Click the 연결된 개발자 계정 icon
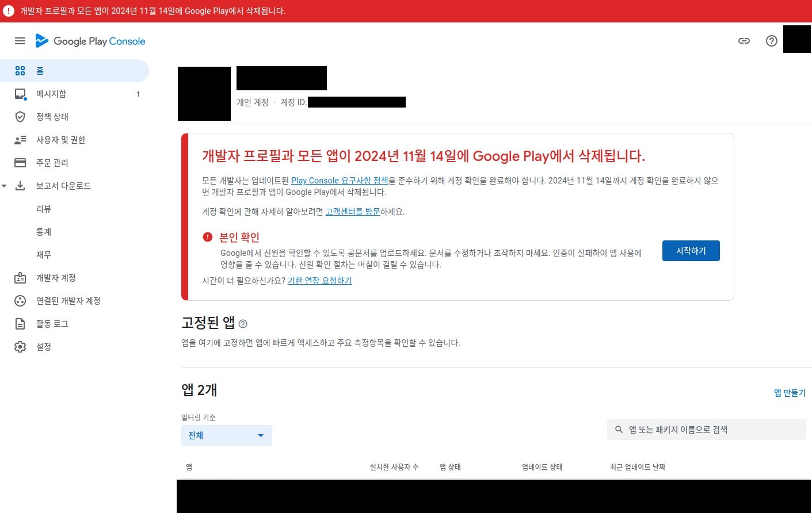 click(20, 301)
